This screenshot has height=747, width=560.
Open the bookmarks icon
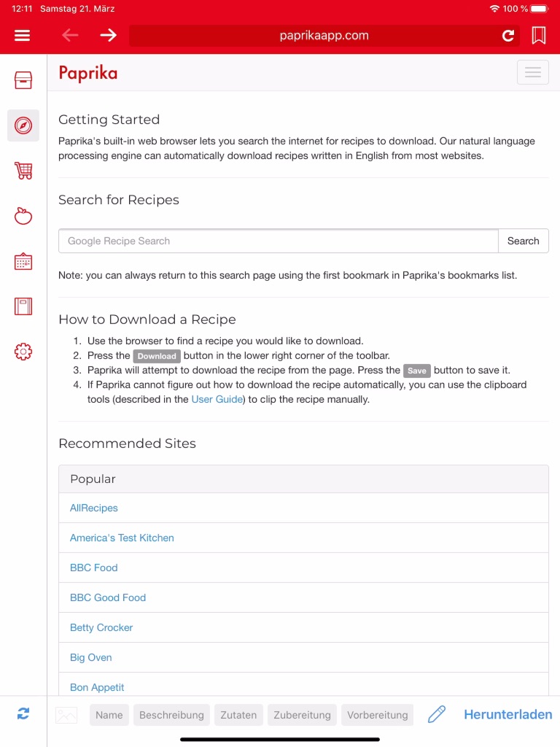539,36
